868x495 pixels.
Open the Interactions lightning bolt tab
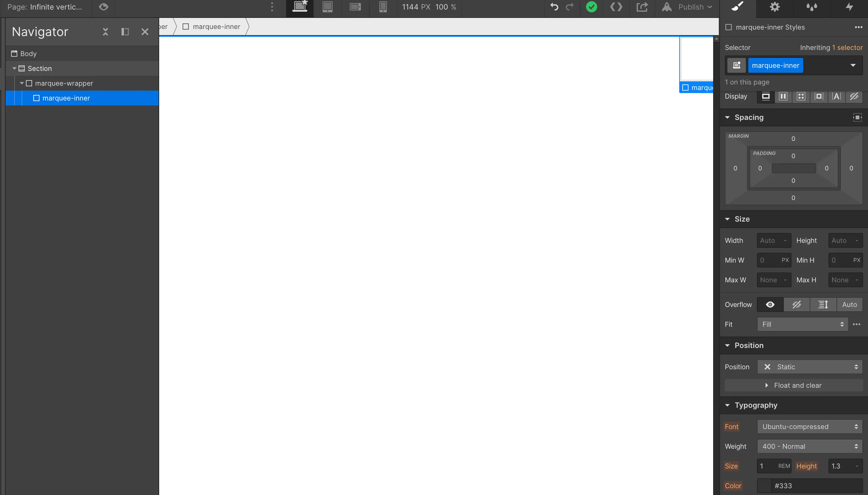[x=849, y=7]
